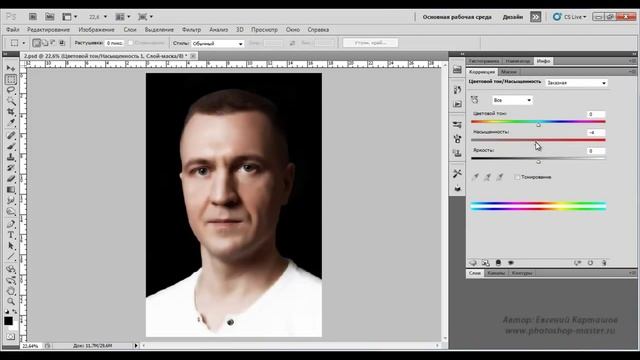This screenshot has height=360, width=640.
Task: Open the Arrange Documents dropdown
Action: pyautogui.click(x=123, y=17)
